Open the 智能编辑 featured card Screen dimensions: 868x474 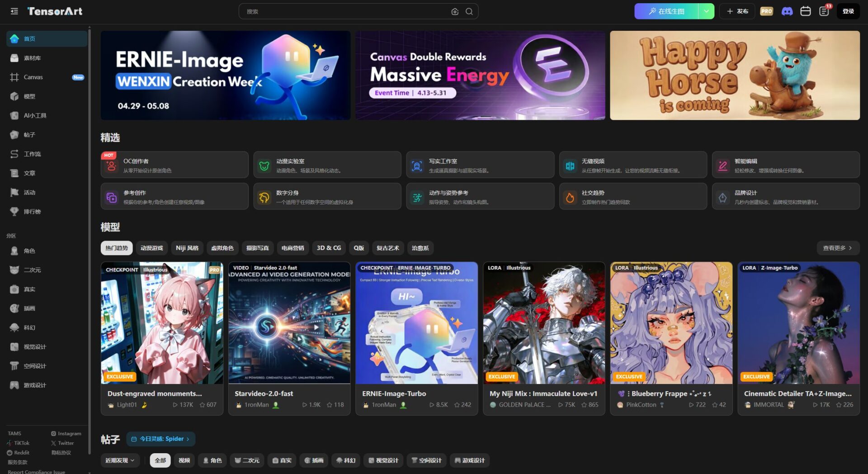coord(786,165)
